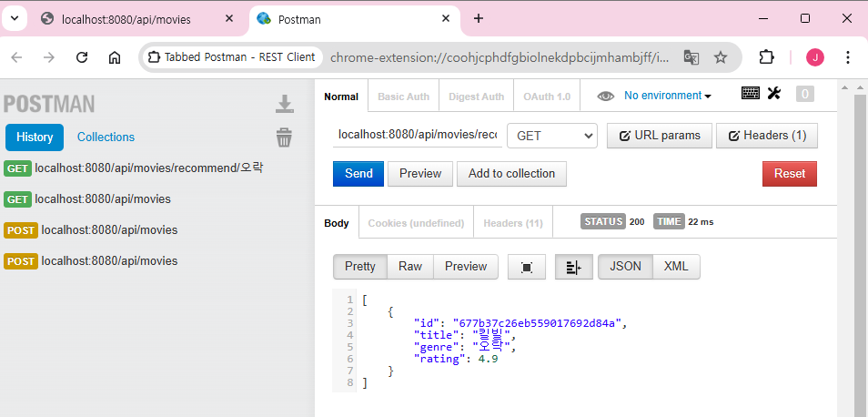Click Add to collection button
Image resolution: width=868 pixels, height=417 pixels.
511,174
